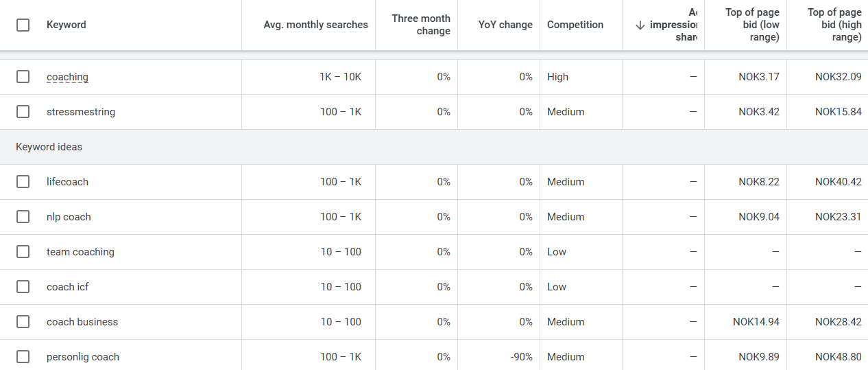Image resolution: width=868 pixels, height=370 pixels.
Task: Check the 'team coaching' row checkbox
Action: tap(23, 251)
